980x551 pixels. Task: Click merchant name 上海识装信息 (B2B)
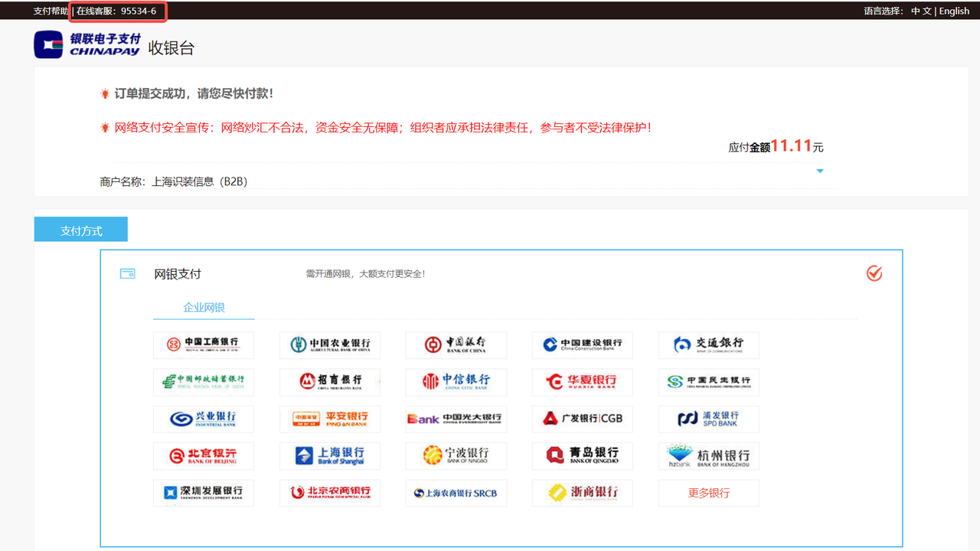click(200, 181)
